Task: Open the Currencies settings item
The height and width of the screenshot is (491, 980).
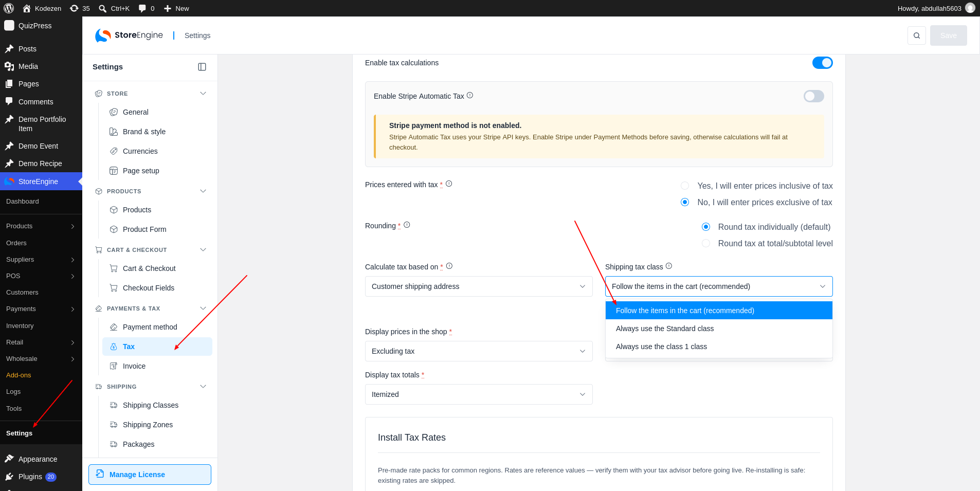Action: (157, 151)
